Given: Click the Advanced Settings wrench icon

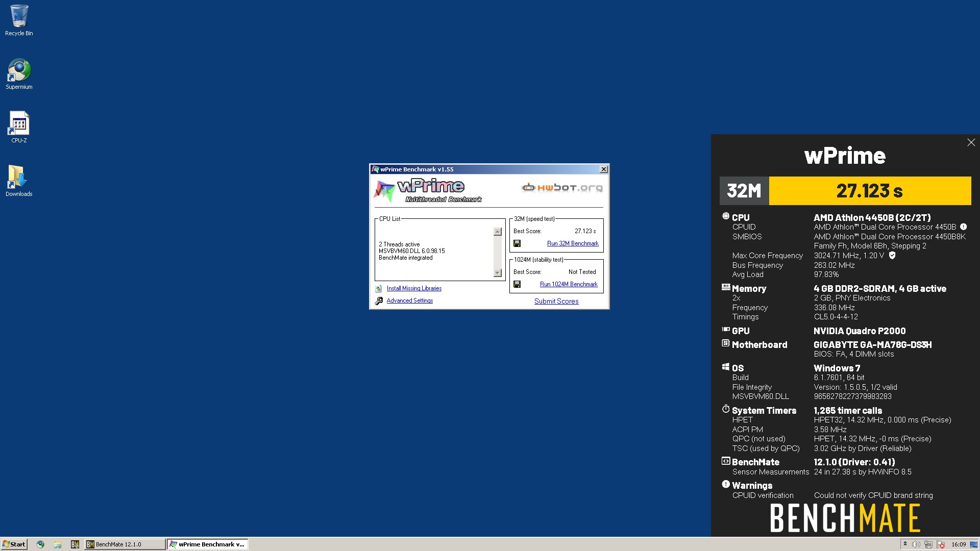Looking at the screenshot, I should point(379,301).
